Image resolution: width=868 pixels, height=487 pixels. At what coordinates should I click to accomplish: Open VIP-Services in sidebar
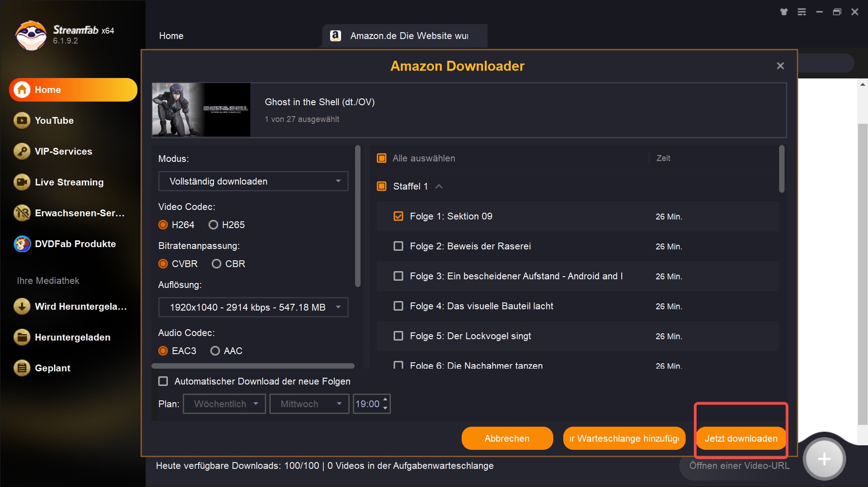pyautogui.click(x=73, y=151)
